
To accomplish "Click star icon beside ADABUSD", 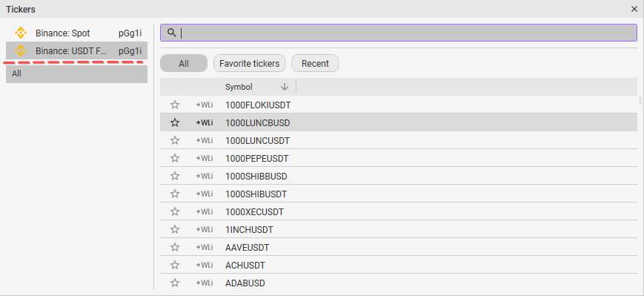I will pos(175,283).
